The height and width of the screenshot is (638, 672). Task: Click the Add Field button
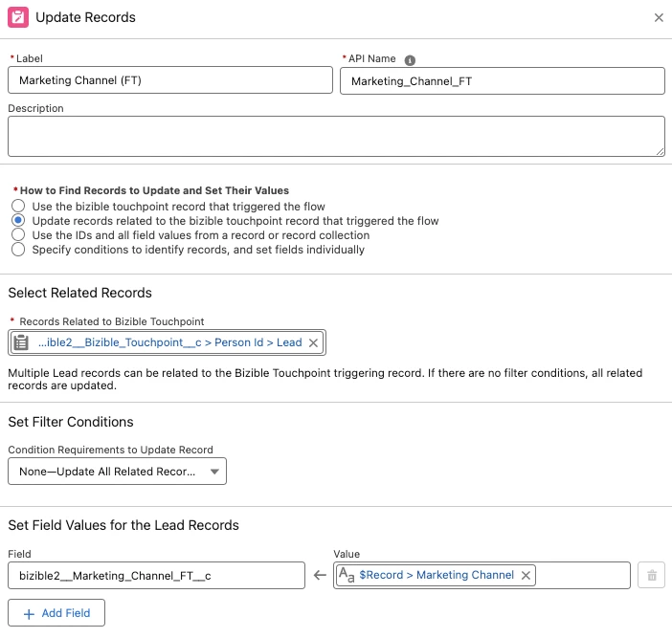56,613
